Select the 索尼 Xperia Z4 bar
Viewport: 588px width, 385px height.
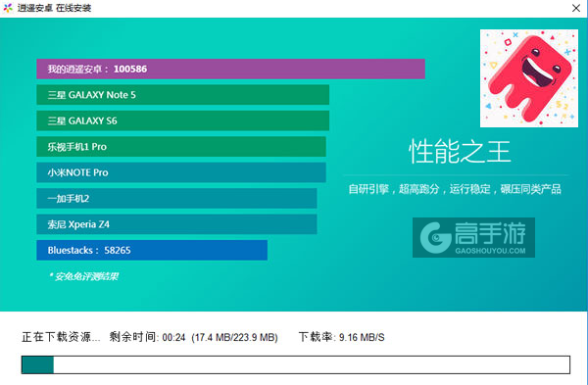[176, 224]
